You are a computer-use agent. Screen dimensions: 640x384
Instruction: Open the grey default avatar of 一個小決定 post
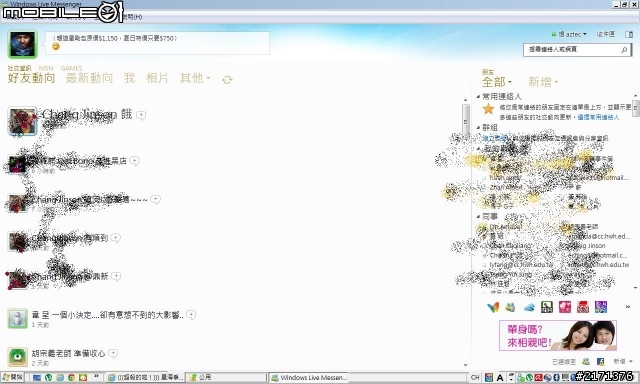(x=18, y=319)
